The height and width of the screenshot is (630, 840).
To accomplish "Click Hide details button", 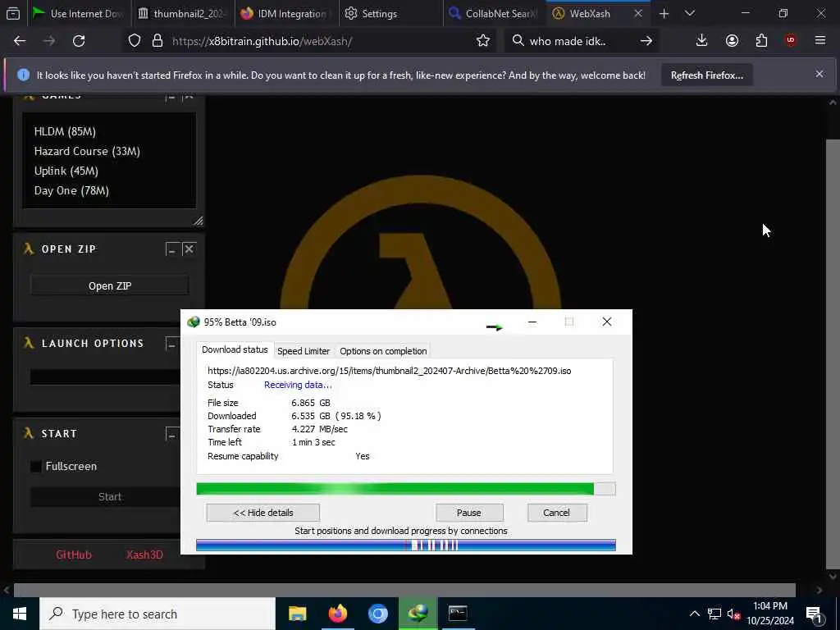I will (263, 513).
